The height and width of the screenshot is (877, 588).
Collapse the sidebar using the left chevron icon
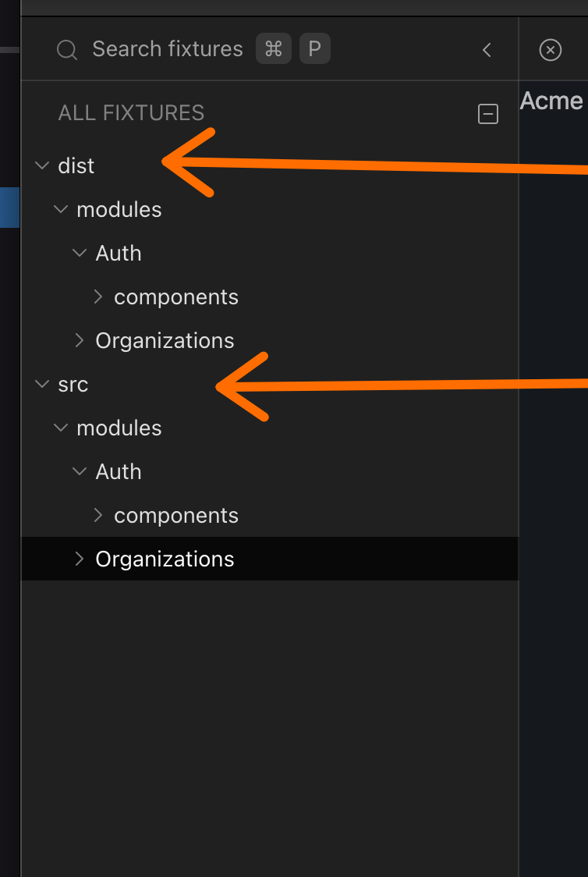pos(487,49)
